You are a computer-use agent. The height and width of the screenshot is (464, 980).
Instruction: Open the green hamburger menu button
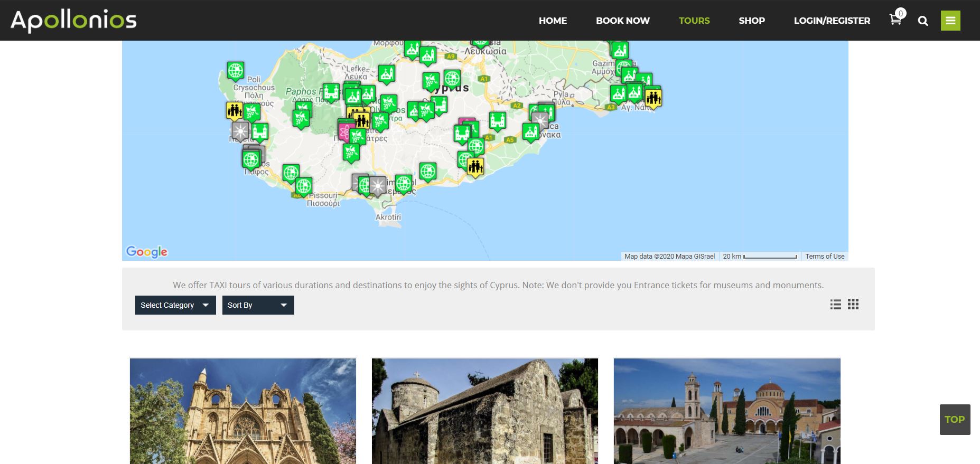950,21
